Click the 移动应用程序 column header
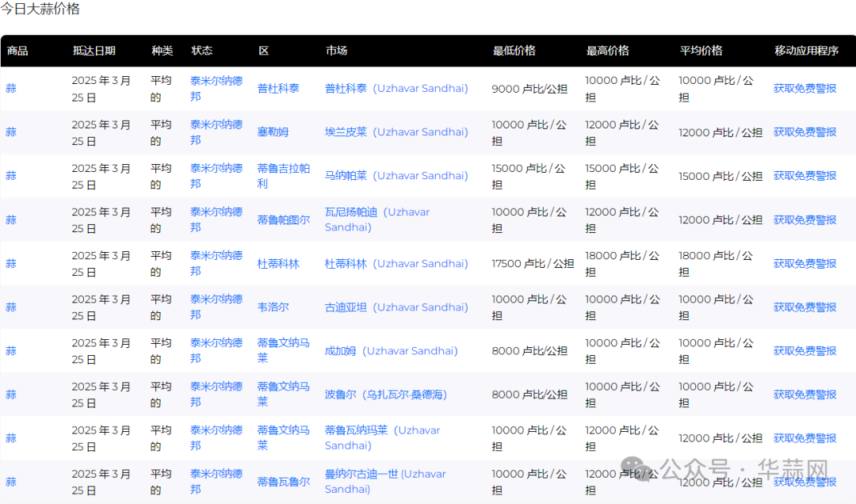Image resolution: width=856 pixels, height=504 pixels. tap(806, 51)
